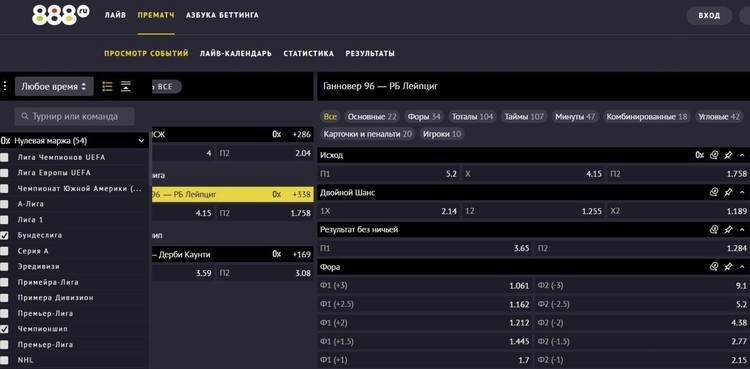Collapse the Двойной Шанс market section
The width and height of the screenshot is (750, 369).
[742, 192]
